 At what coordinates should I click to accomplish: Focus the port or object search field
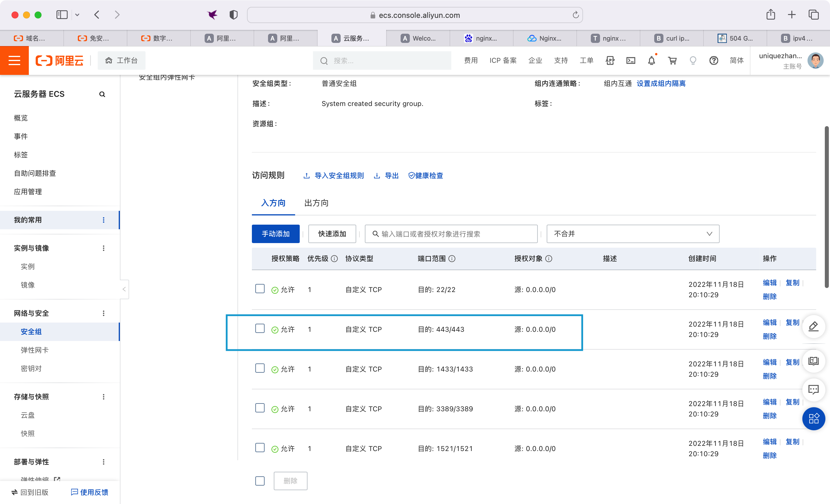pyautogui.click(x=451, y=234)
